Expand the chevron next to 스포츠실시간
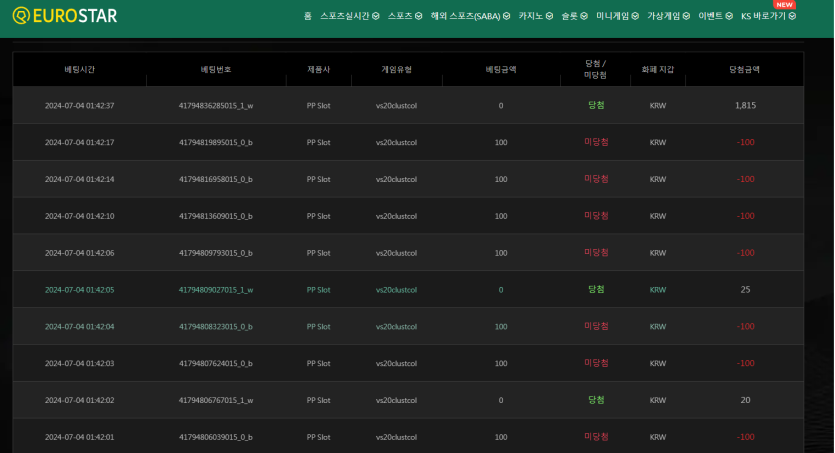Screen dimensions: 835x453 (376, 16)
